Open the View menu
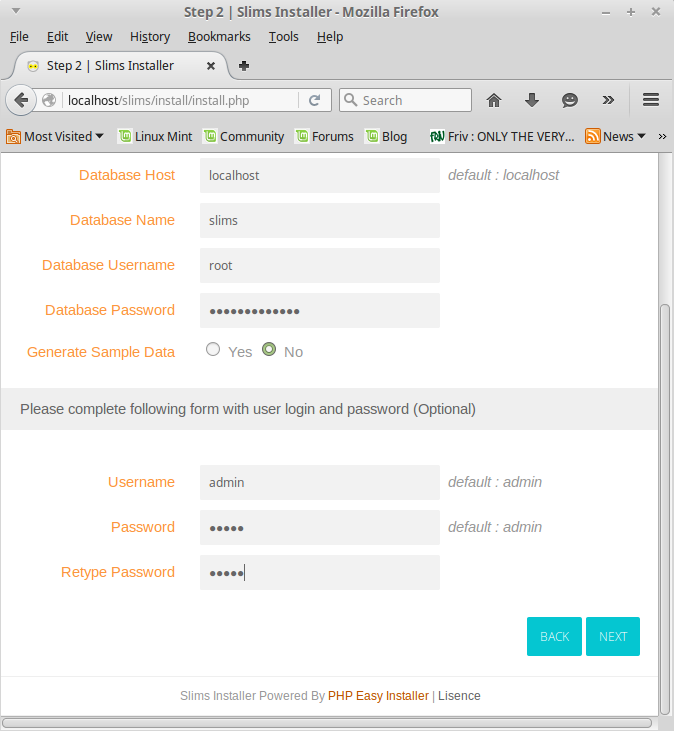Screen dimensions: 674x731 (99, 37)
